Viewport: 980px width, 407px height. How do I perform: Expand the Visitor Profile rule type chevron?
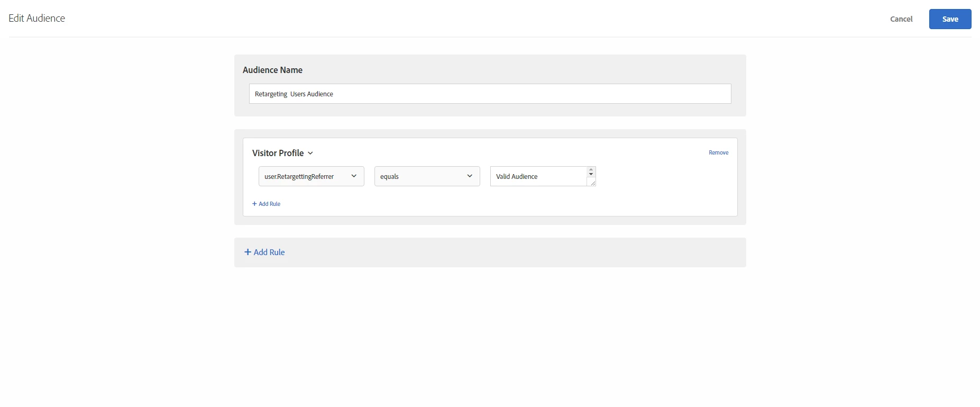310,153
